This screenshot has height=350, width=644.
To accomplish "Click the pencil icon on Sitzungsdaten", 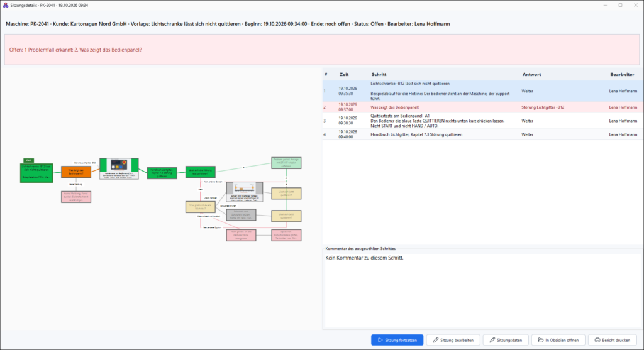I will pyautogui.click(x=492, y=340).
